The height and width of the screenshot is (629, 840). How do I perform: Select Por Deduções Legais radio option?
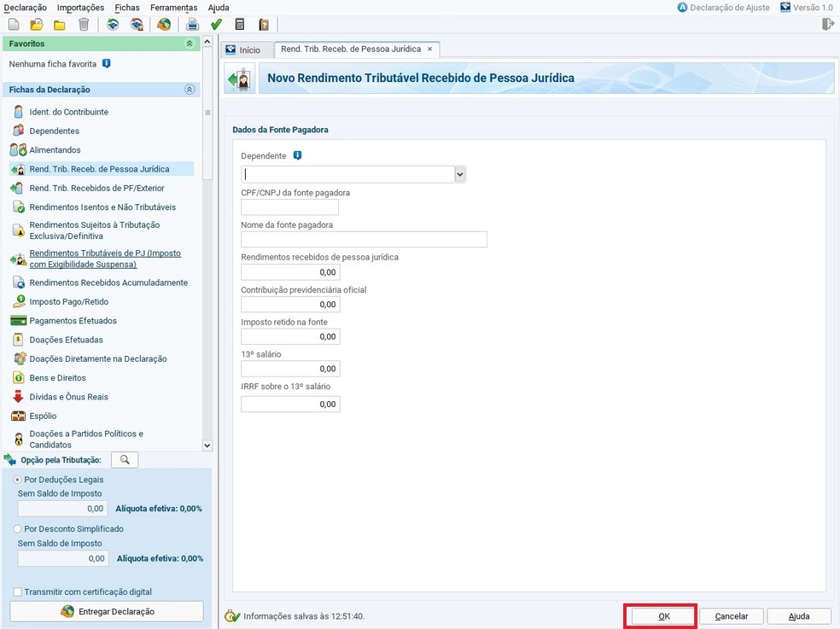18,480
